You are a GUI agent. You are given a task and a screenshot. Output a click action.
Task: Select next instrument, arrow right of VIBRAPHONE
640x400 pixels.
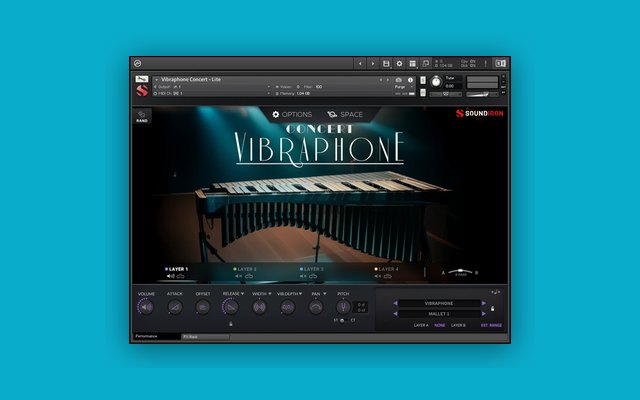484,303
